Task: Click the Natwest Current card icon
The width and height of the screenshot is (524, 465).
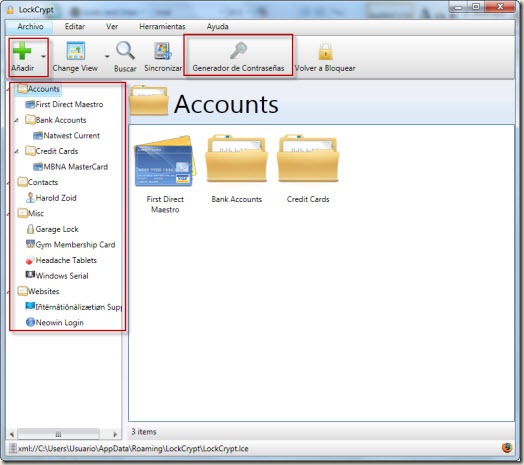Action: point(38,135)
